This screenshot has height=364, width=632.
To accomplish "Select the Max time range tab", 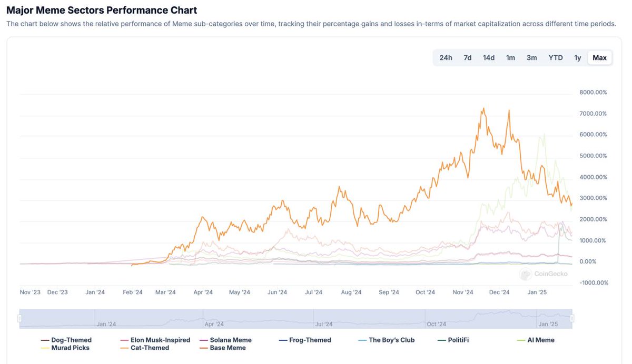I will tap(600, 58).
